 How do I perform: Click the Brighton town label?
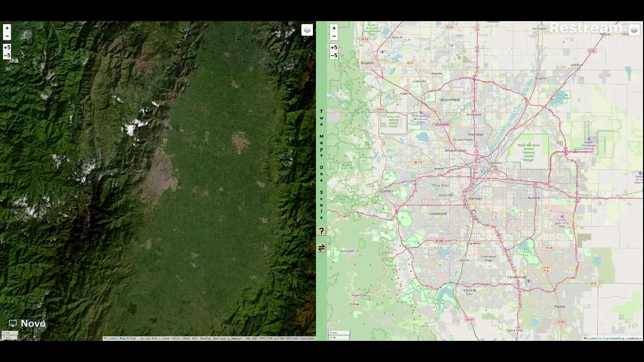coord(541,78)
